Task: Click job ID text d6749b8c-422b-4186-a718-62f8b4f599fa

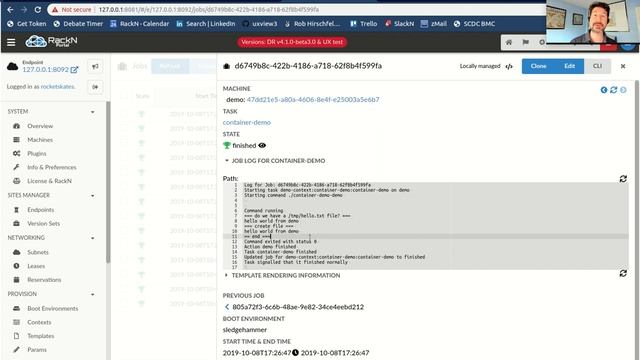Action: tap(308, 66)
